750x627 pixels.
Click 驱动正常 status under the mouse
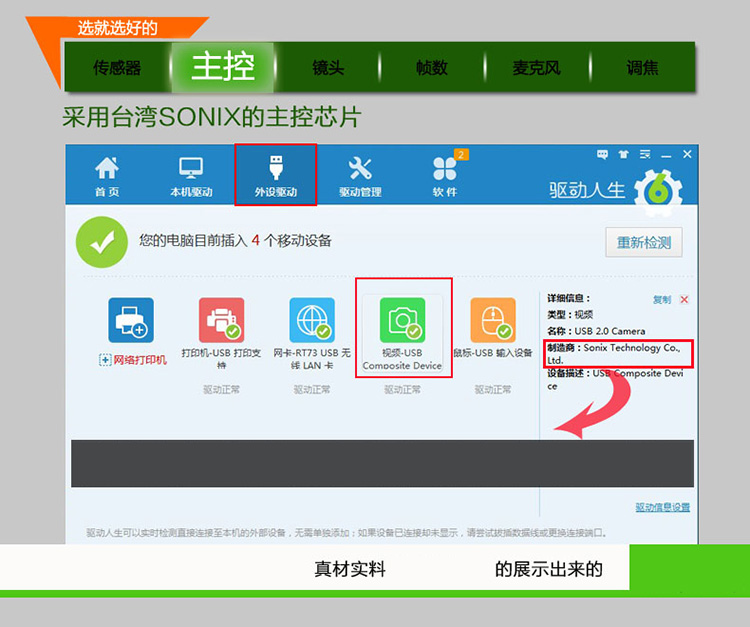point(493,390)
